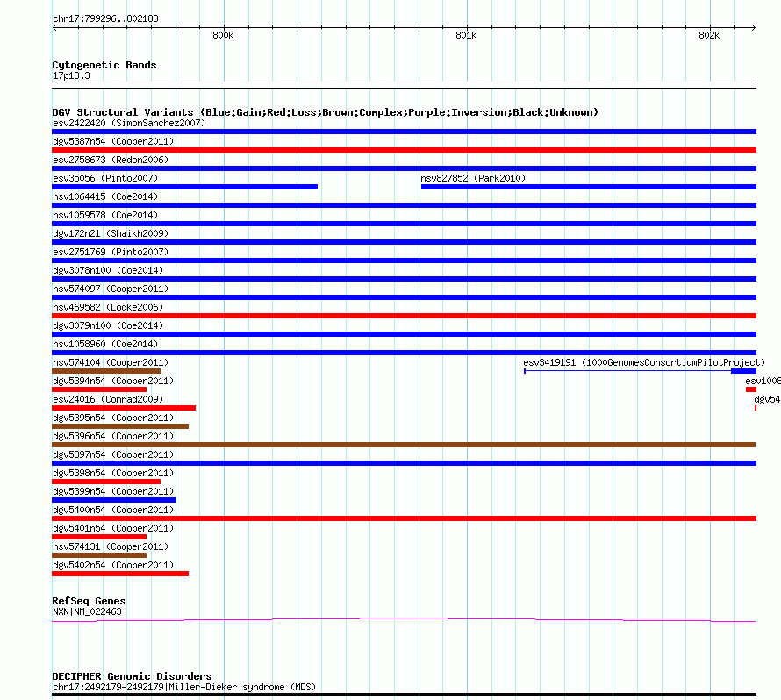Click the Cytogenetic Bands track title
This screenshot has height=700, width=781.
pos(104,65)
